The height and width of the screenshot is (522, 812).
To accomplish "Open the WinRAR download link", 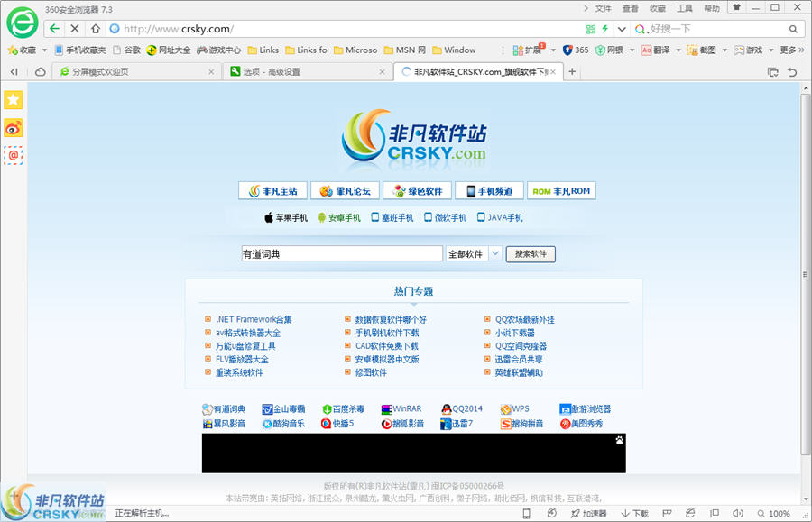I will [401, 408].
